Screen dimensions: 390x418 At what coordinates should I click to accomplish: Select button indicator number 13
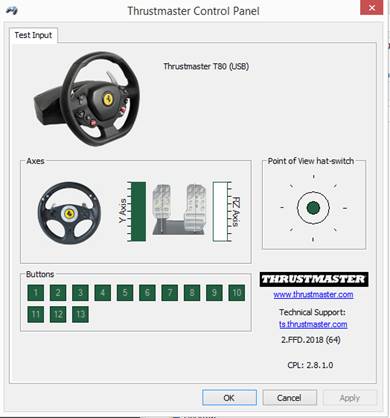pos(80,314)
